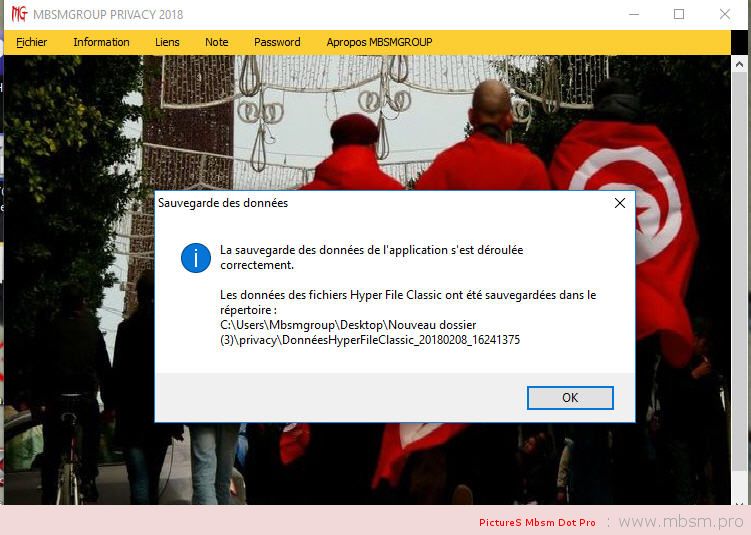
Task: Click the backup folder path text
Action: click(370, 332)
